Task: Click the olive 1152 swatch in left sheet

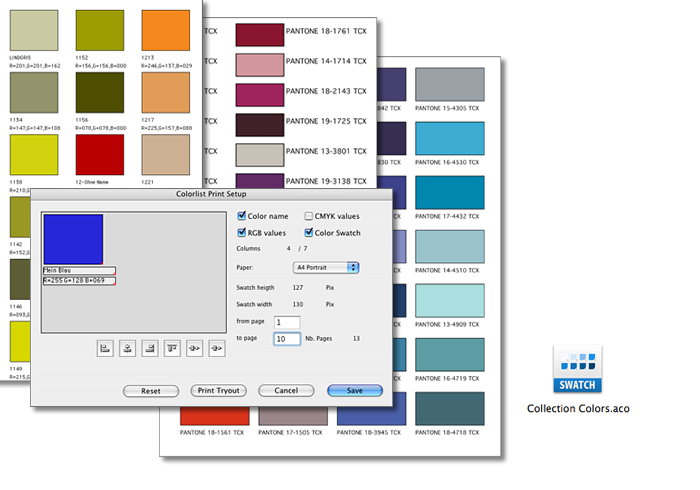Action: click(x=100, y=30)
